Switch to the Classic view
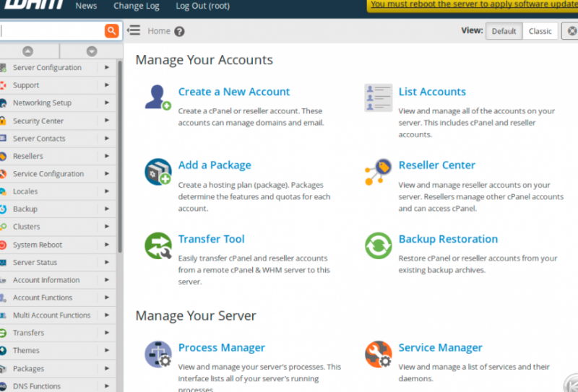 pyautogui.click(x=540, y=31)
